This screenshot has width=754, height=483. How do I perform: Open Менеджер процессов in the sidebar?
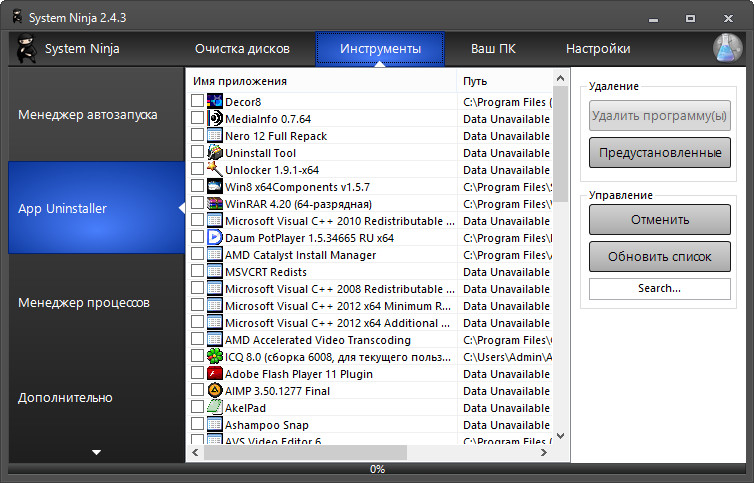click(x=96, y=303)
